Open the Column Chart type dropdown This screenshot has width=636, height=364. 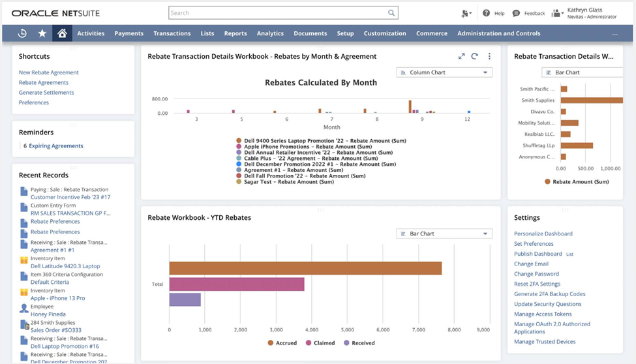(444, 72)
